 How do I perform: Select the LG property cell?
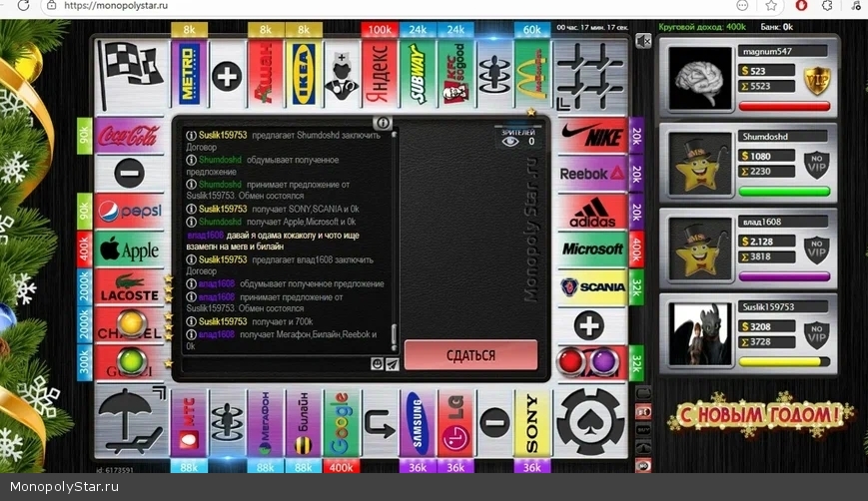455,423
